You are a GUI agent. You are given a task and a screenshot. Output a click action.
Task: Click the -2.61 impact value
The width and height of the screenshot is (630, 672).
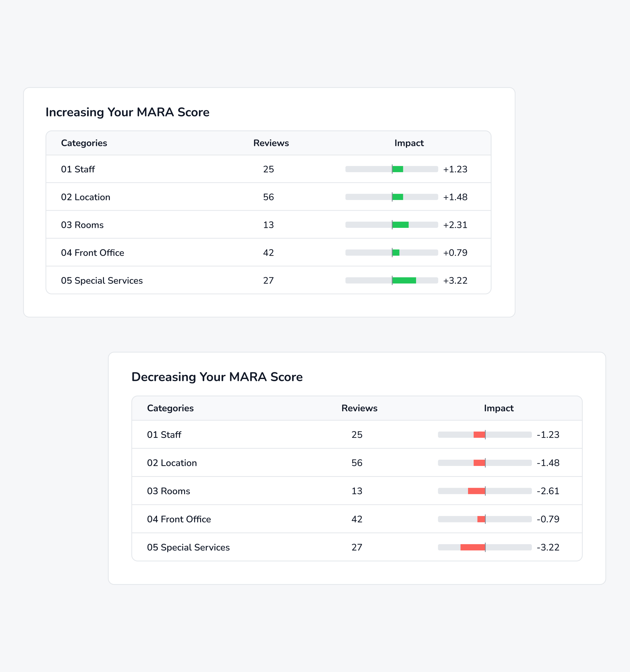click(548, 491)
